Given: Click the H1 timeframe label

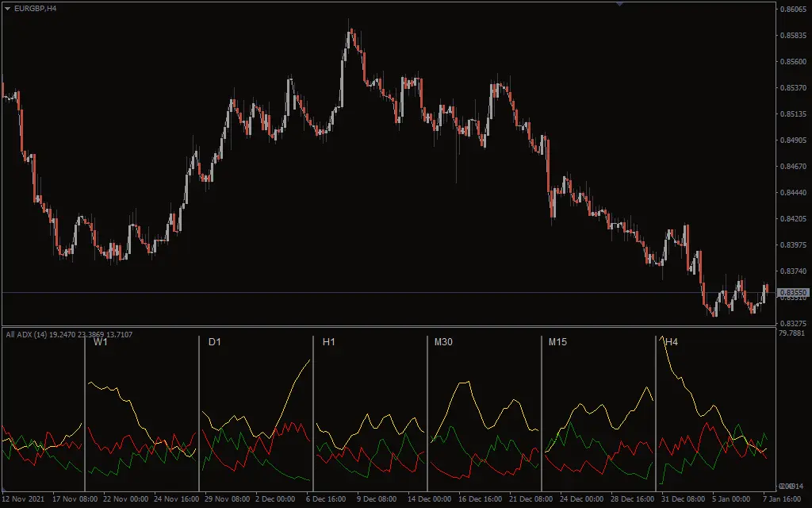Looking at the screenshot, I should tap(329, 343).
